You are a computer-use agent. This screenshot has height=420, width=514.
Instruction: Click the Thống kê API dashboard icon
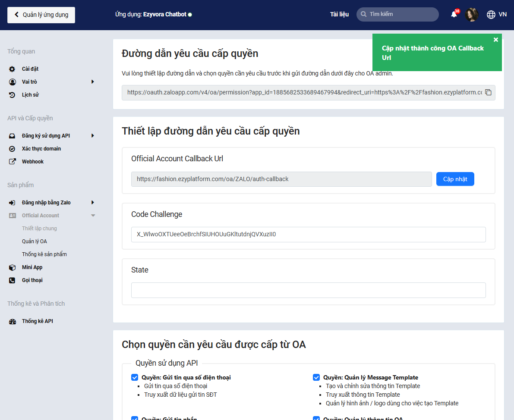(x=12, y=321)
